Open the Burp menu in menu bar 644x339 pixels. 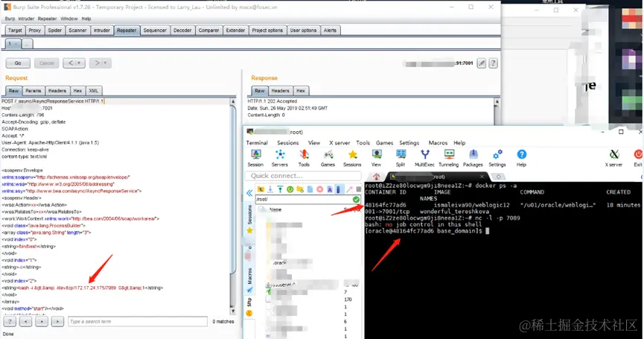[x=10, y=19]
